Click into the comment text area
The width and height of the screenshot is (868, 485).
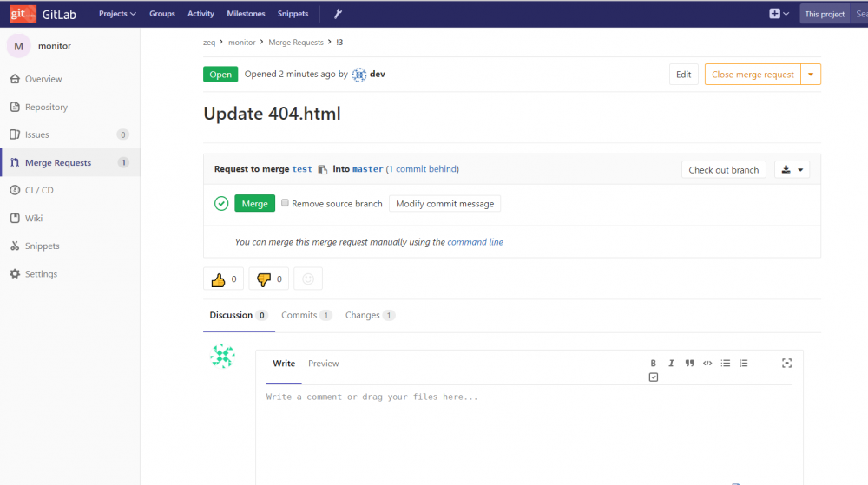529,429
